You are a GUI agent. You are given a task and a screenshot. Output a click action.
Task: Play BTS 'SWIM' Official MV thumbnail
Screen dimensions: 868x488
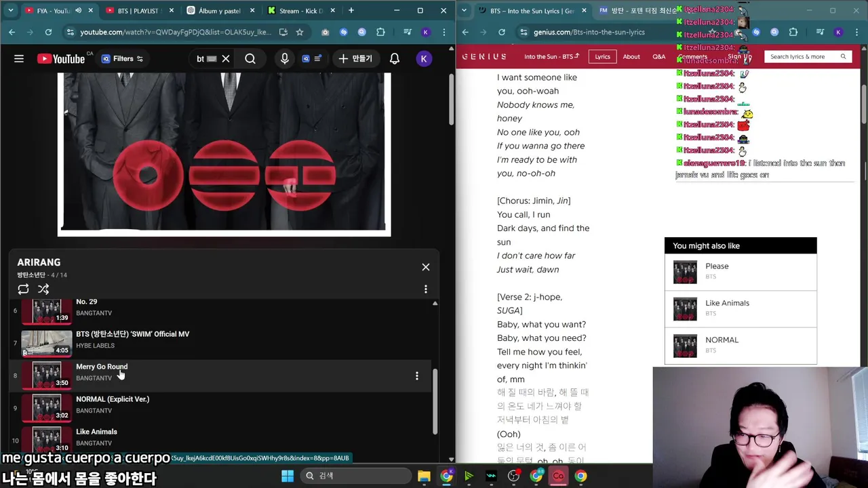46,343
